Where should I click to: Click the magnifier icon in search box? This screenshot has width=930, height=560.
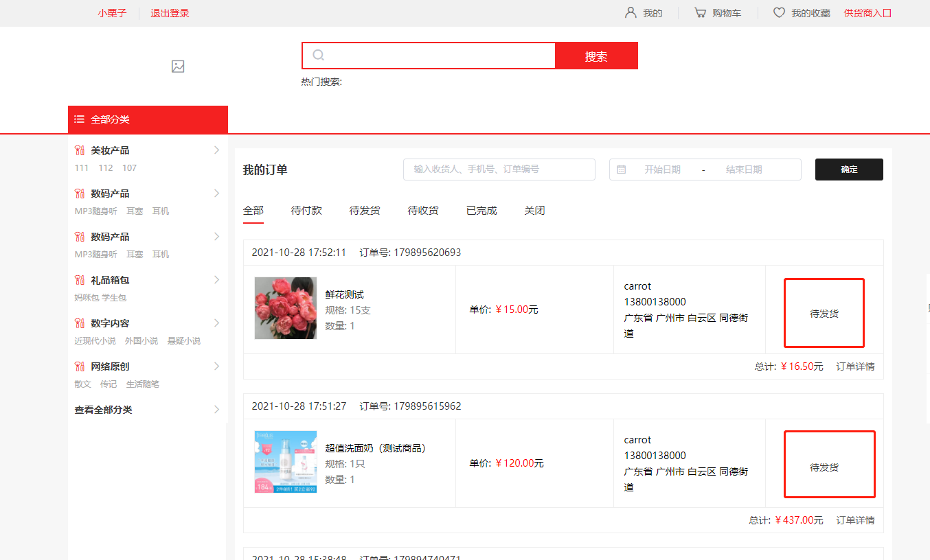point(319,56)
